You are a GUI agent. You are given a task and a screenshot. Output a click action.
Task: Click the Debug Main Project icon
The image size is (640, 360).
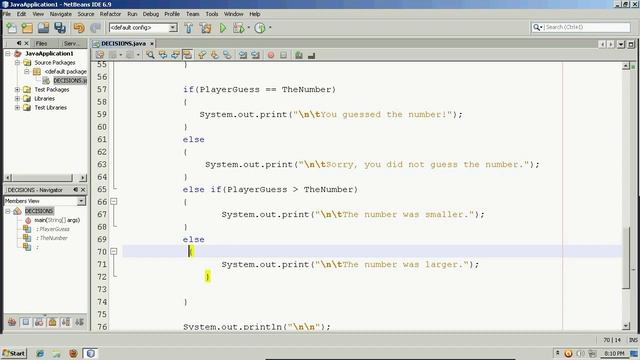pyautogui.click(x=238, y=28)
